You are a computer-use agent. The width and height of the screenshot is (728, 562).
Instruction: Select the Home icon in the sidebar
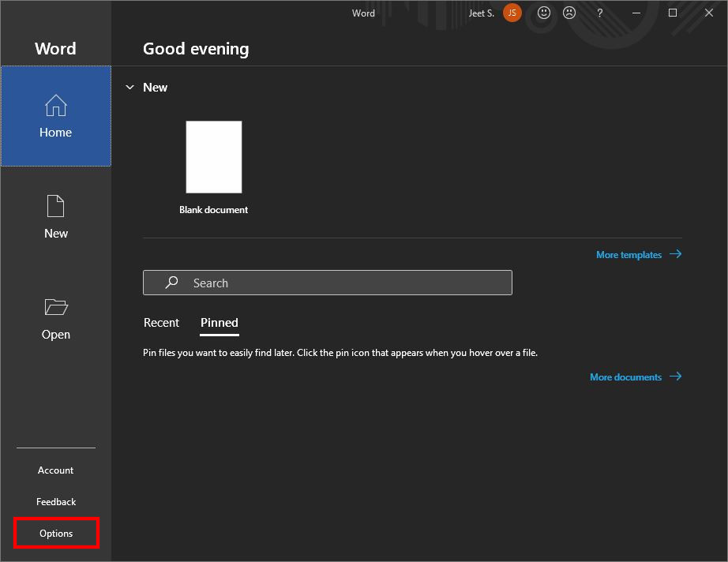[55, 105]
